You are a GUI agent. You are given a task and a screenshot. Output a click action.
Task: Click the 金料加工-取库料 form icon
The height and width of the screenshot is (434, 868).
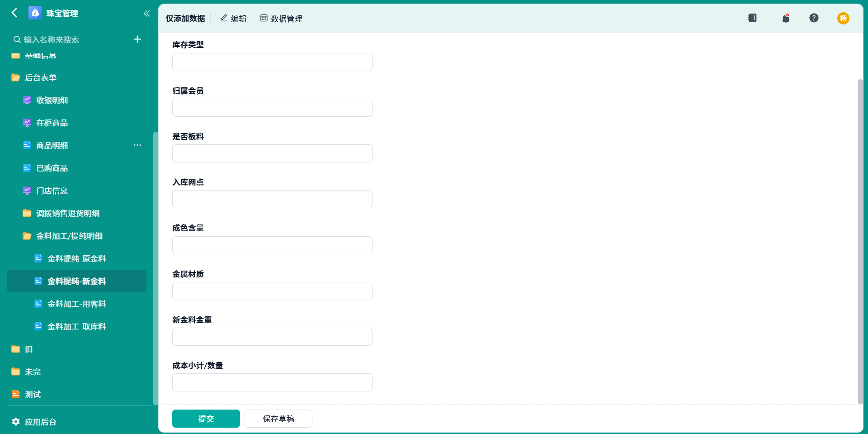38,326
